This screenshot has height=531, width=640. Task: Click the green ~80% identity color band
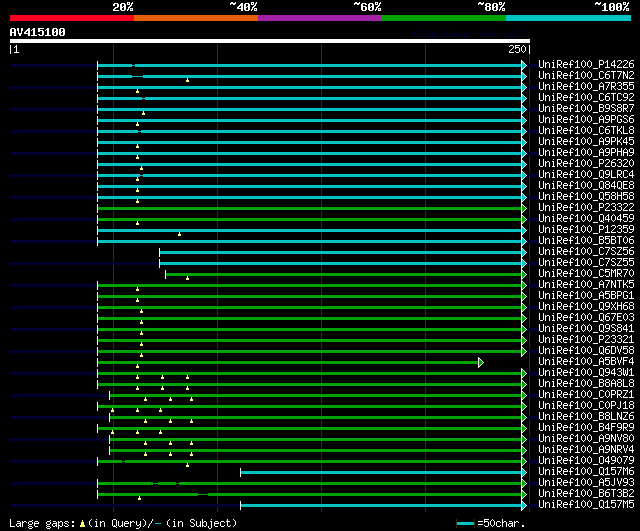coord(444,18)
